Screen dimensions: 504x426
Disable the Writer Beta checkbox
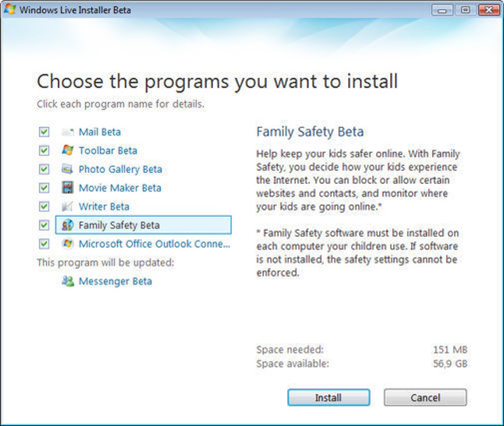(44, 206)
